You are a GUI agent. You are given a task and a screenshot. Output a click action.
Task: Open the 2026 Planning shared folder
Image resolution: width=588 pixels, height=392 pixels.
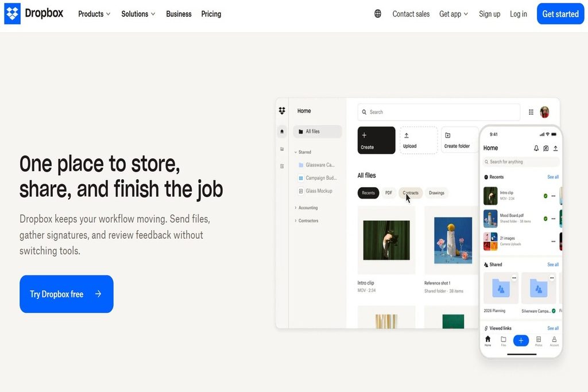click(501, 288)
